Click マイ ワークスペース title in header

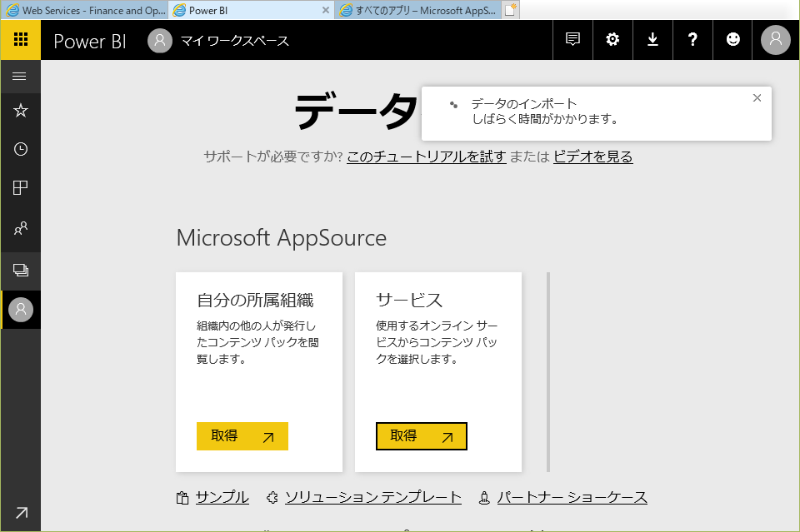click(x=235, y=41)
